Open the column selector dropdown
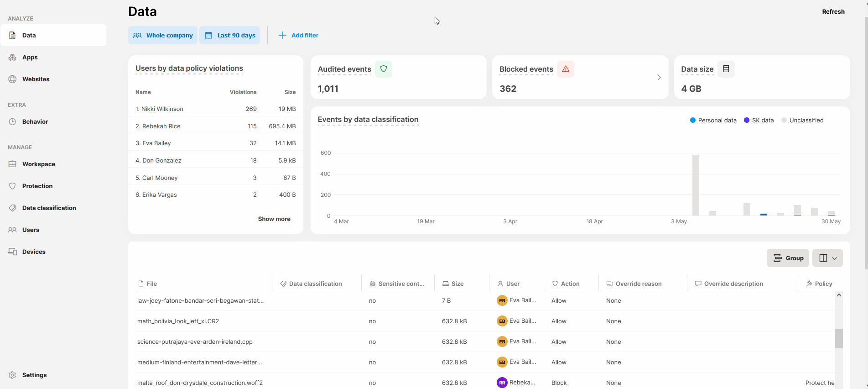Screen dimensions: 868x389 click(828, 258)
